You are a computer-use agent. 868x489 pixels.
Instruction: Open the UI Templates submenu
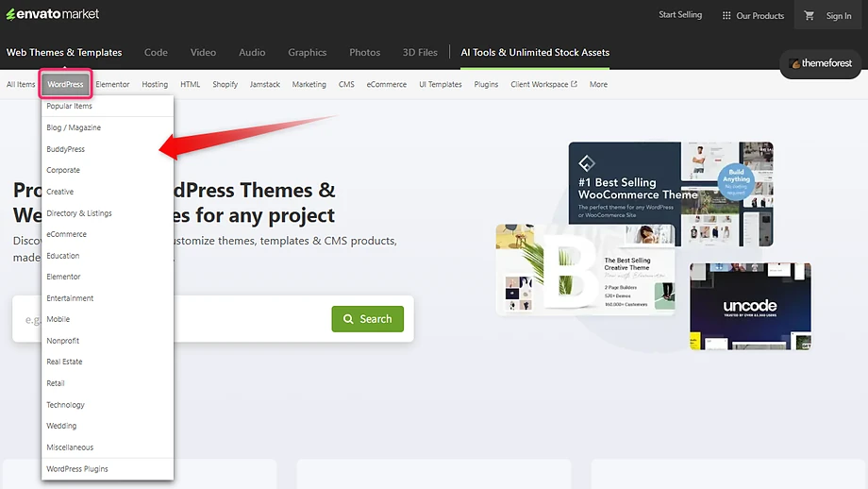coord(440,84)
